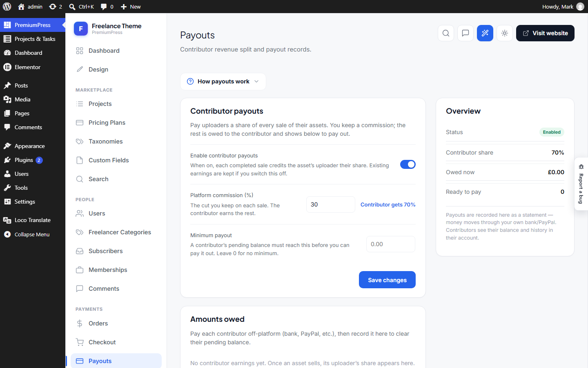Open the admin bar comments bubble

coord(107,7)
